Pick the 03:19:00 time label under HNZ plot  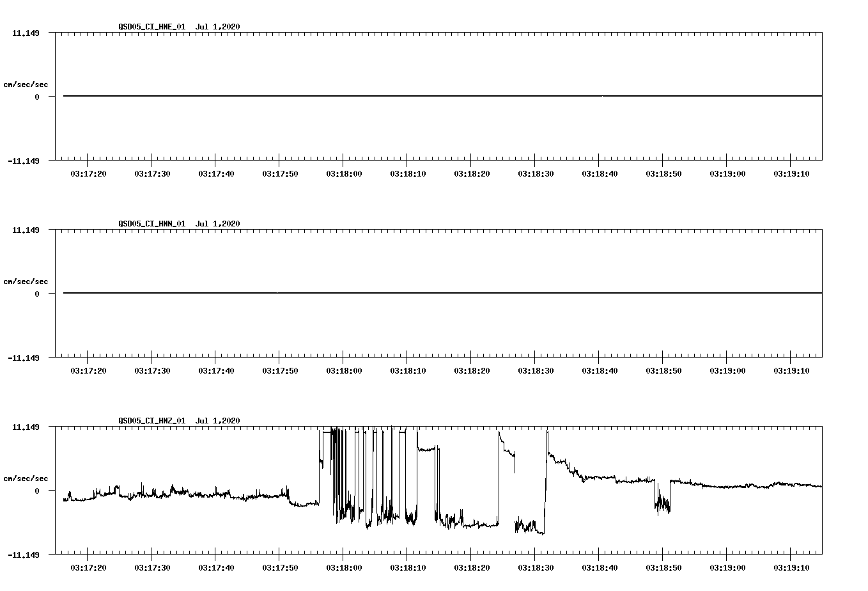727,568
